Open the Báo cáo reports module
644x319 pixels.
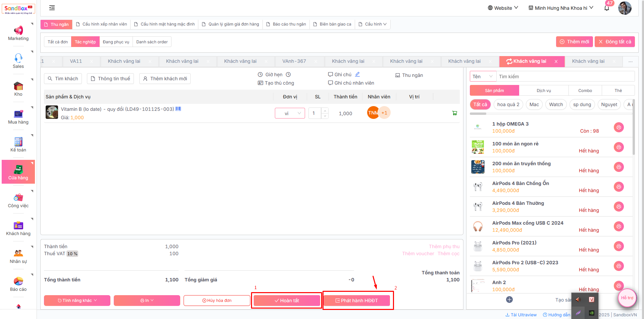coord(18,284)
